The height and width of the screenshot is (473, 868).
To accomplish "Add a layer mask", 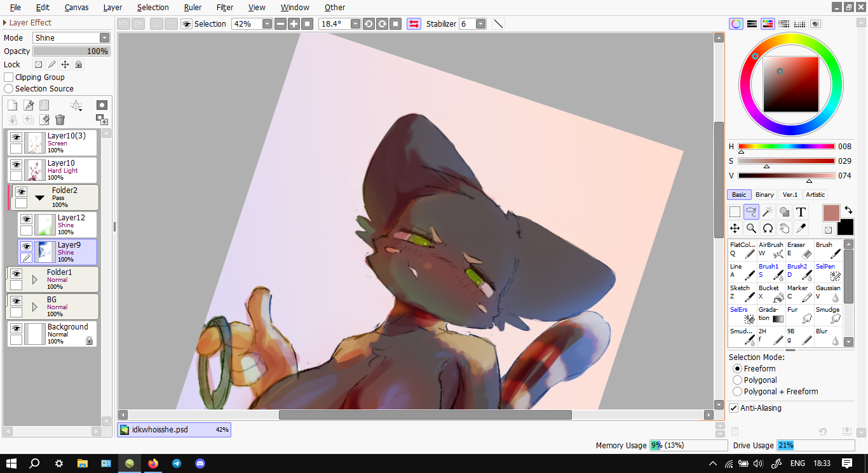I will point(102,105).
